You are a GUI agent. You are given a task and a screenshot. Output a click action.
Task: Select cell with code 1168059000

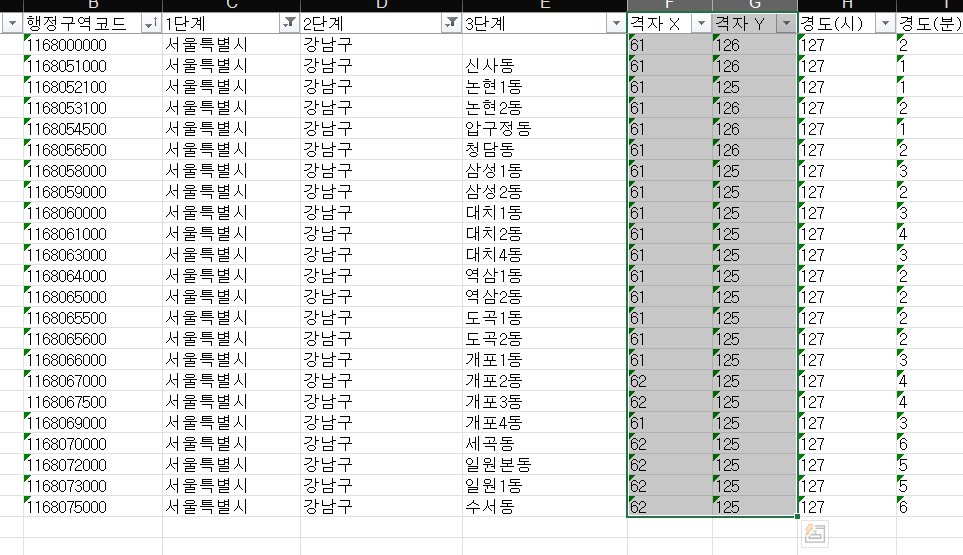click(93, 192)
